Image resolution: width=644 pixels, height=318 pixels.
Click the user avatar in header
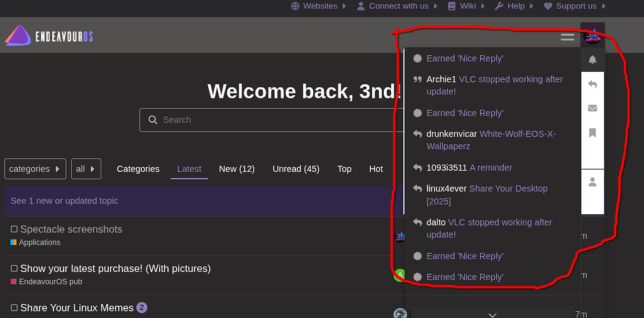point(592,36)
